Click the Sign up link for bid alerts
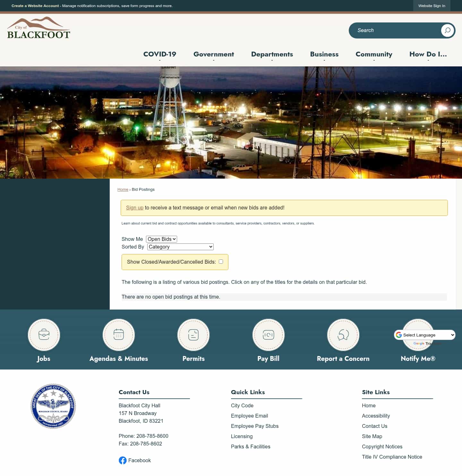The image size is (462, 476). 134,208
